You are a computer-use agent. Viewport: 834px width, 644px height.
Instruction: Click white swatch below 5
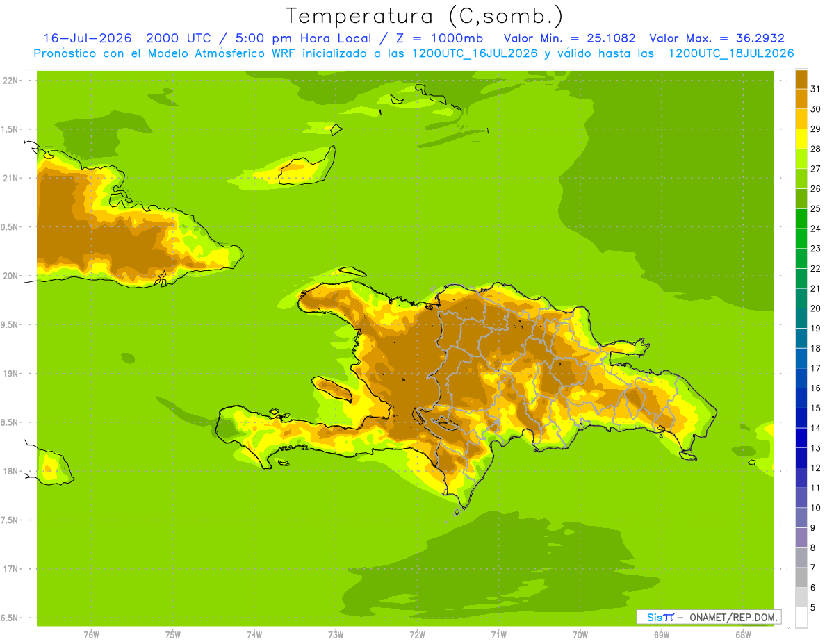[x=801, y=618]
